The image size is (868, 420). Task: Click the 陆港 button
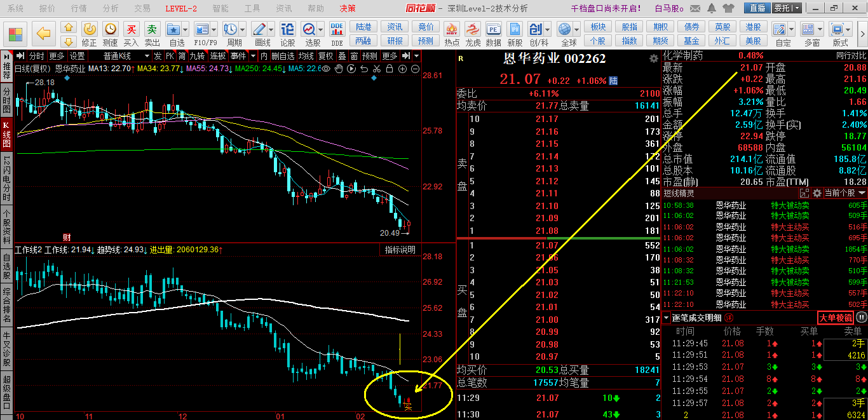363,27
